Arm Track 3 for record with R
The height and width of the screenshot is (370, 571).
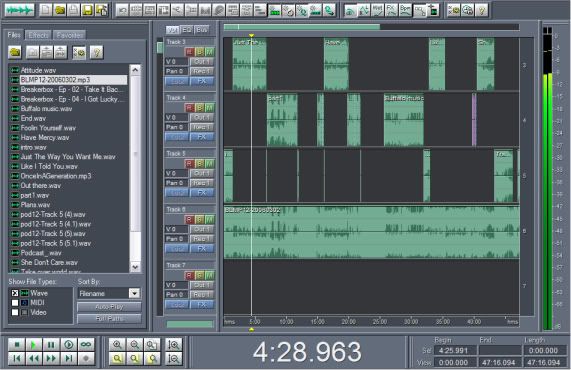pyautogui.click(x=189, y=52)
